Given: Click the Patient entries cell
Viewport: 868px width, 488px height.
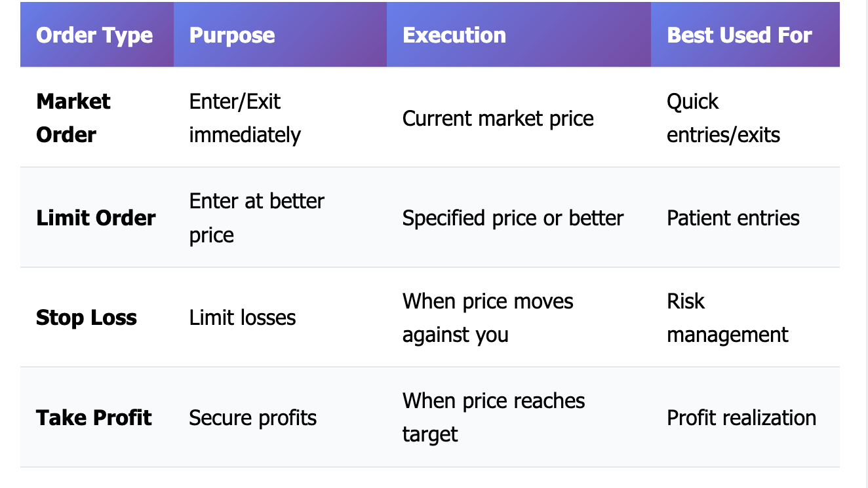Looking at the screenshot, I should [x=734, y=218].
